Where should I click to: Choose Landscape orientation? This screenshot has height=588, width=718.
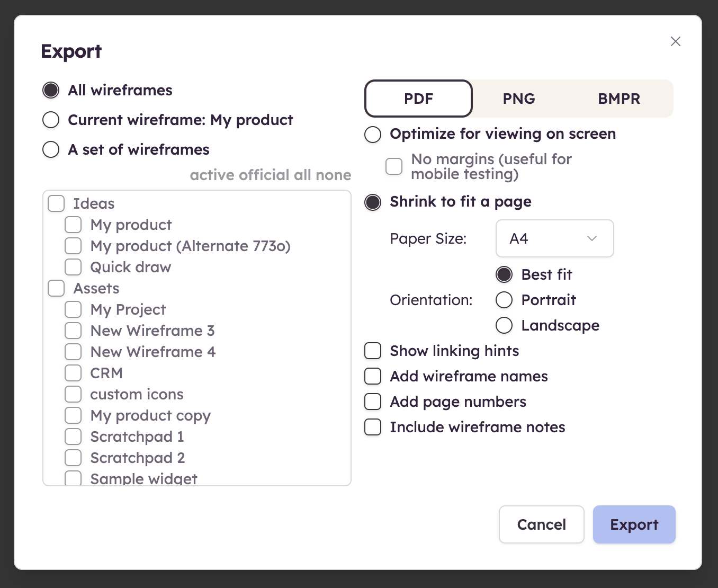[504, 325]
